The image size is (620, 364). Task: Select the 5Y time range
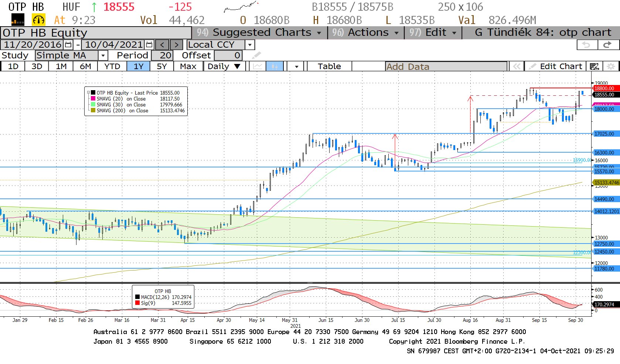pos(162,67)
